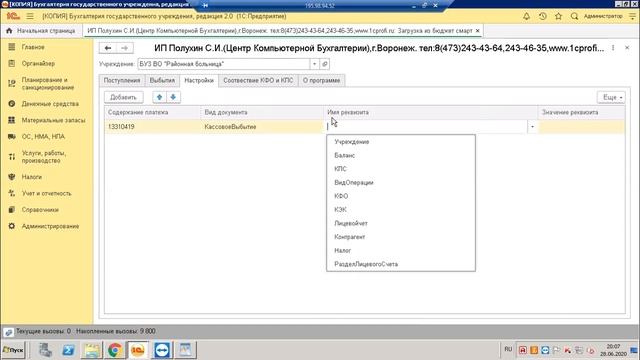Open the Учет и отчетность section
640x360 pixels.
click(x=47, y=193)
